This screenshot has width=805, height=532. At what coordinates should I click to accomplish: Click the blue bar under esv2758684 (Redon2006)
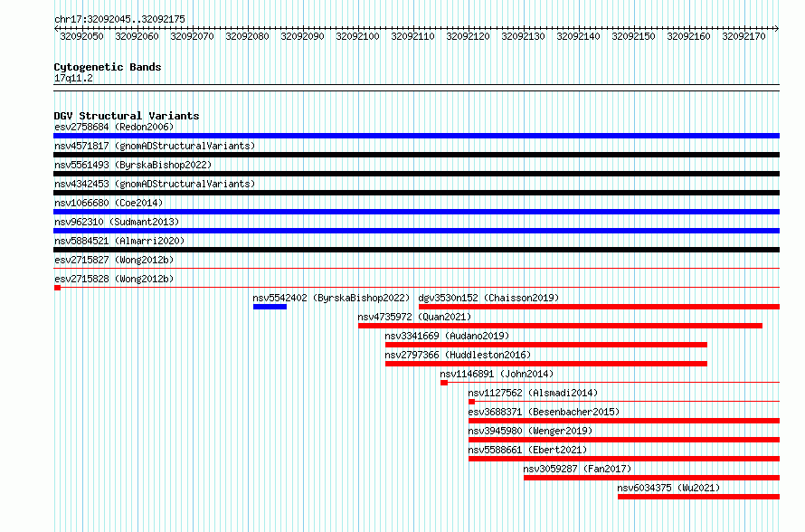click(x=416, y=136)
